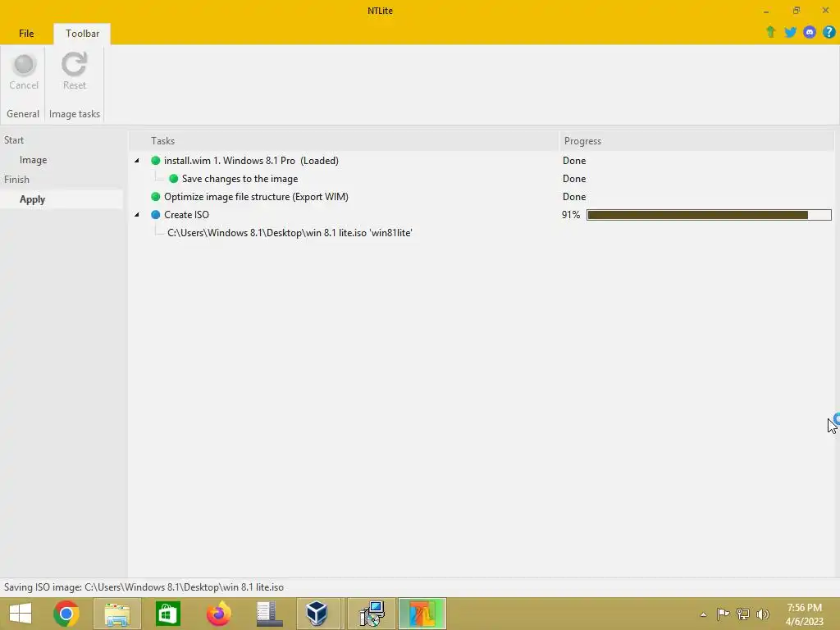Open the Action Center flag icon

tap(723, 614)
